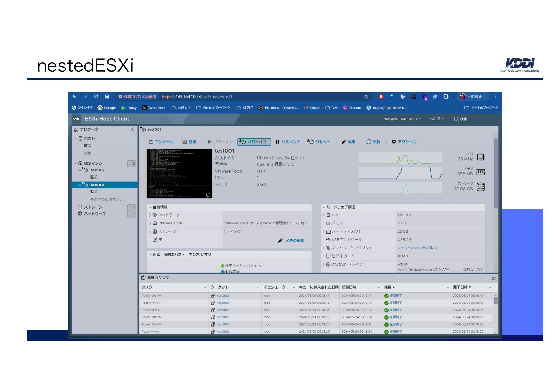Refresh the test001 console thumbnail icon
555x392 pixels.
coord(208,194)
